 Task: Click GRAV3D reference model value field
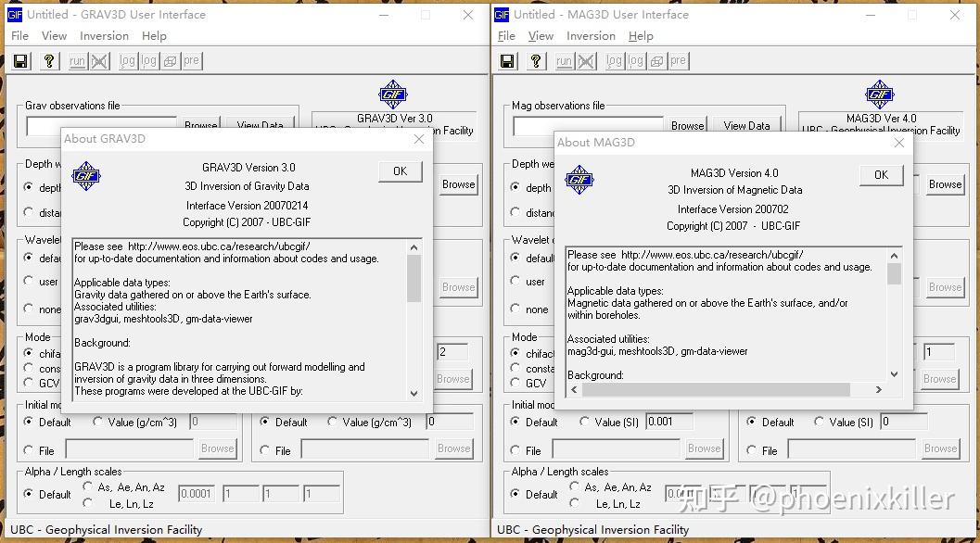[x=450, y=422]
